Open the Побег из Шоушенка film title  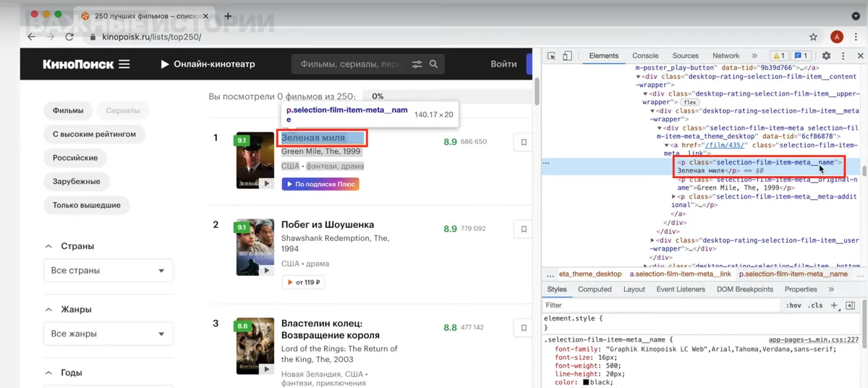click(328, 224)
